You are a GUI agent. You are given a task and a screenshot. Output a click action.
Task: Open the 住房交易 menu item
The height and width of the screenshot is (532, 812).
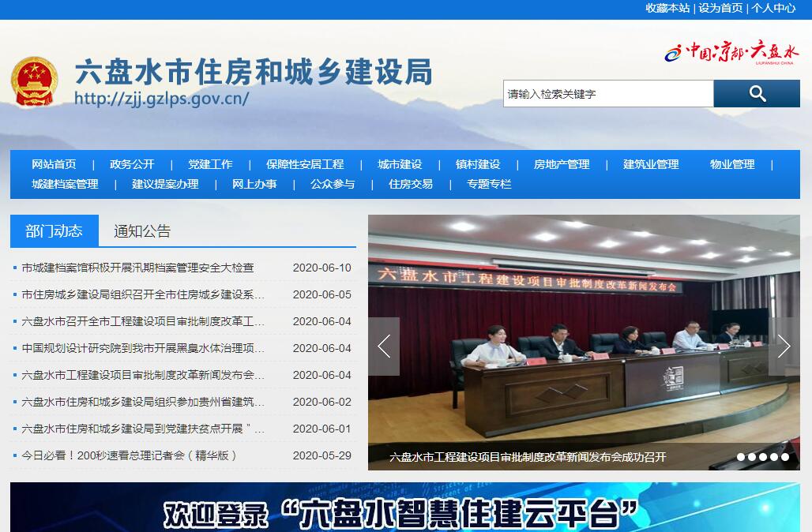tap(411, 184)
